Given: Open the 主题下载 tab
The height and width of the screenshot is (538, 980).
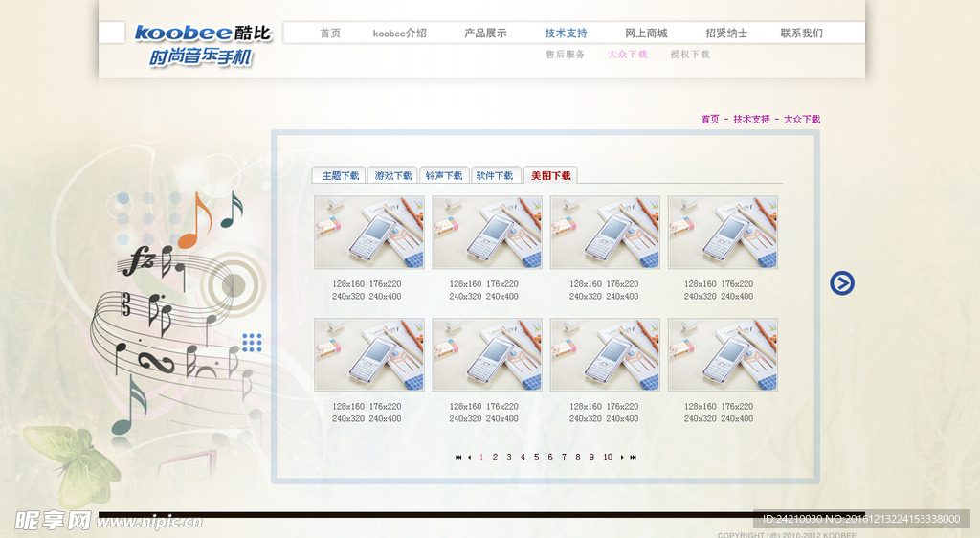Looking at the screenshot, I should (x=340, y=176).
